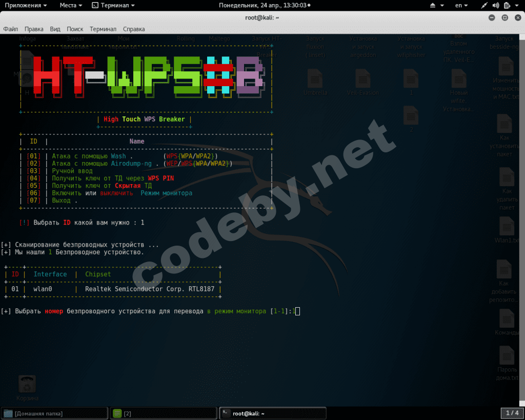The height and width of the screenshot is (420, 525).
Task: Select root@kali terminal in taskbar
Action: pyautogui.click(x=273, y=414)
